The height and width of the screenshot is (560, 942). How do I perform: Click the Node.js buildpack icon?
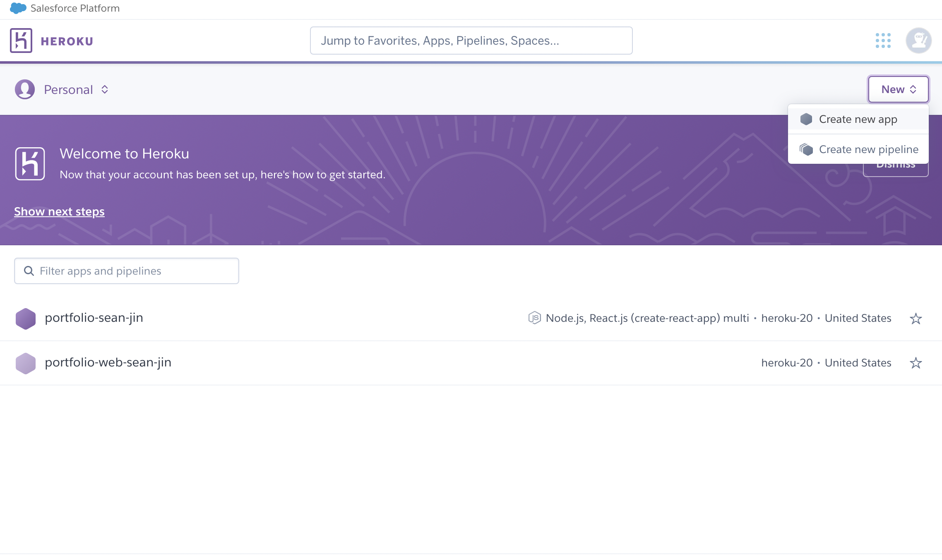[x=534, y=318]
